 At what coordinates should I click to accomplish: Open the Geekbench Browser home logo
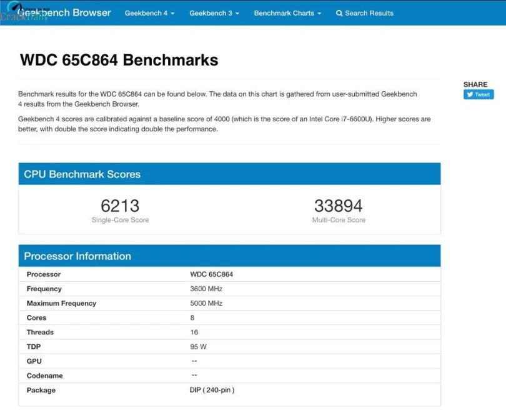coord(64,13)
